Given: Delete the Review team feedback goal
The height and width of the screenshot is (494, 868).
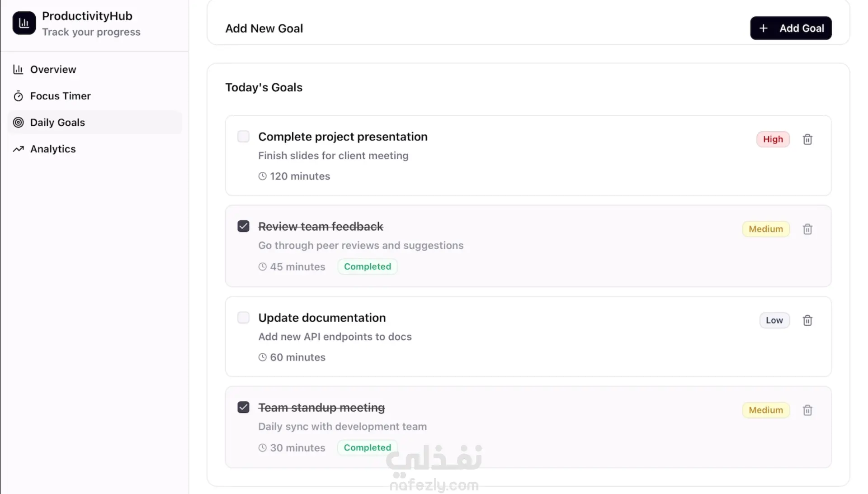Looking at the screenshot, I should (x=807, y=229).
